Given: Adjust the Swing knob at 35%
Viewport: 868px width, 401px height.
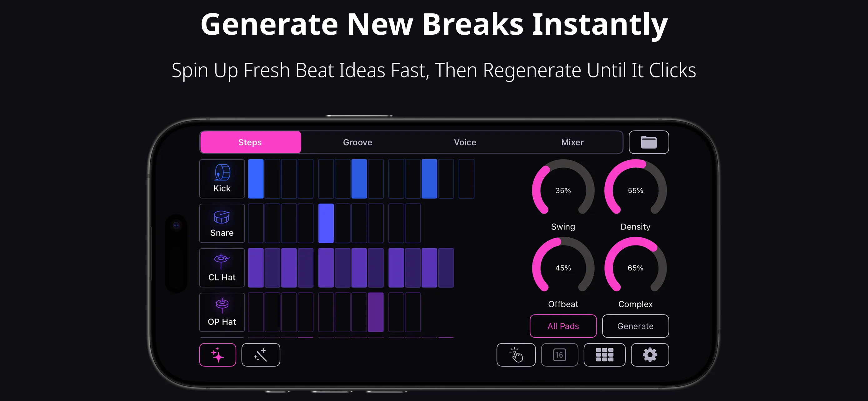Looking at the screenshot, I should point(563,191).
